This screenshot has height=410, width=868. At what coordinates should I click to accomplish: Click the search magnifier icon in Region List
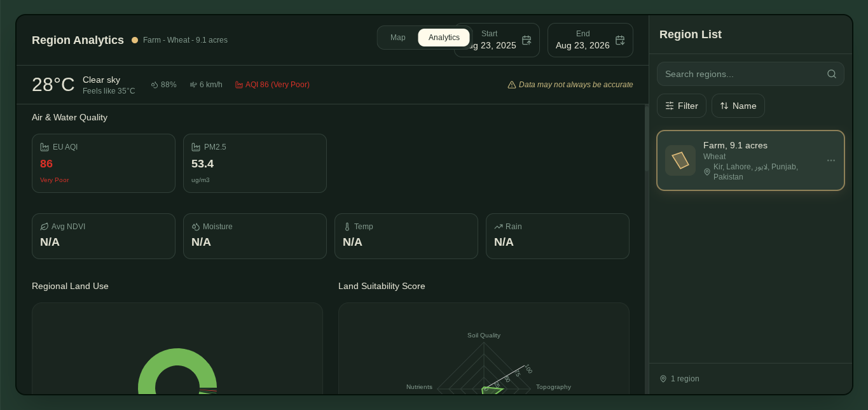coord(832,74)
